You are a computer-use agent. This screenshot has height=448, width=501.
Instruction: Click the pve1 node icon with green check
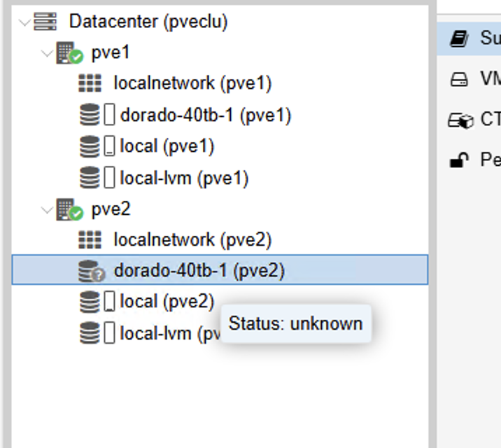[x=70, y=52]
